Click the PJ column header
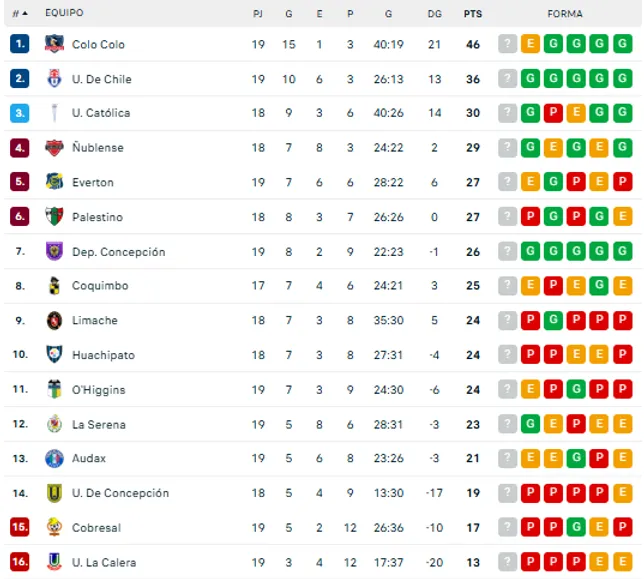 tap(258, 14)
